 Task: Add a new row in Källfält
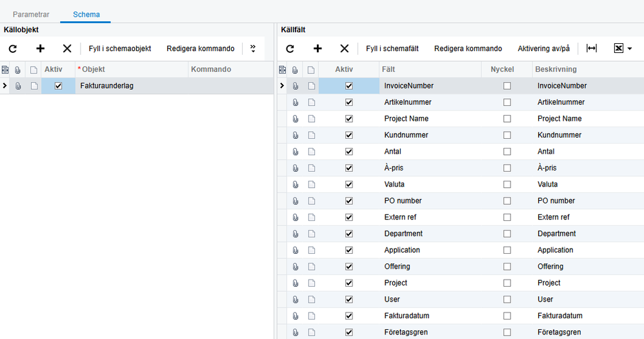(317, 48)
